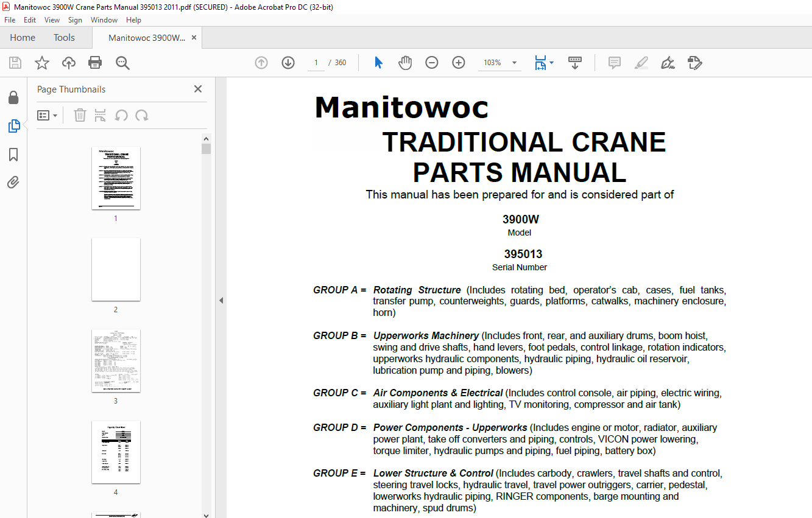This screenshot has width=812, height=518.
Task: Switch to the Tools tab
Action: 64,38
